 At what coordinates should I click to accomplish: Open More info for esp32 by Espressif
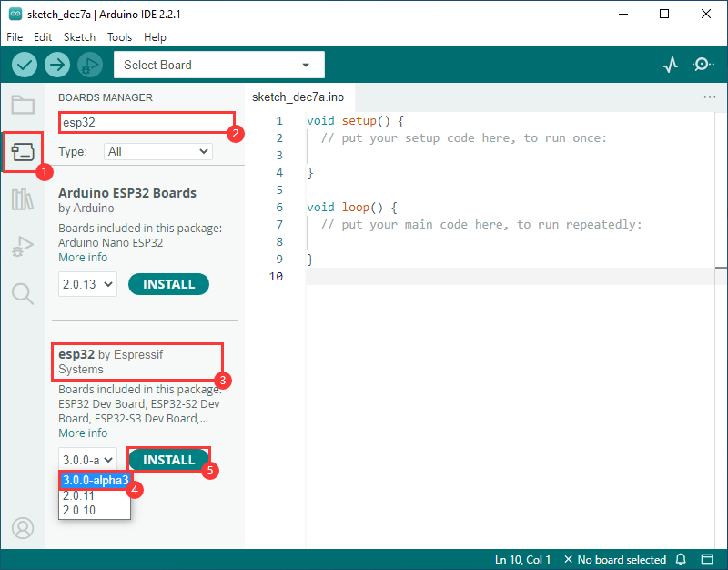83,433
